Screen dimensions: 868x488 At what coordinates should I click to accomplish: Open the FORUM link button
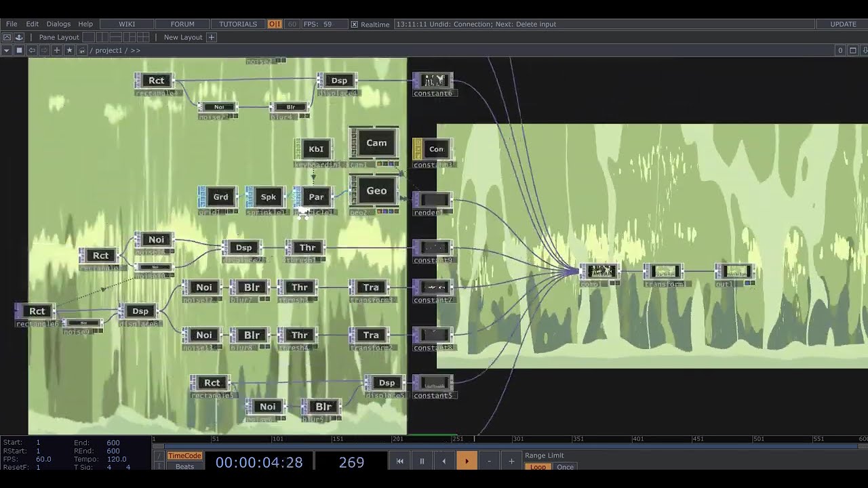(182, 24)
